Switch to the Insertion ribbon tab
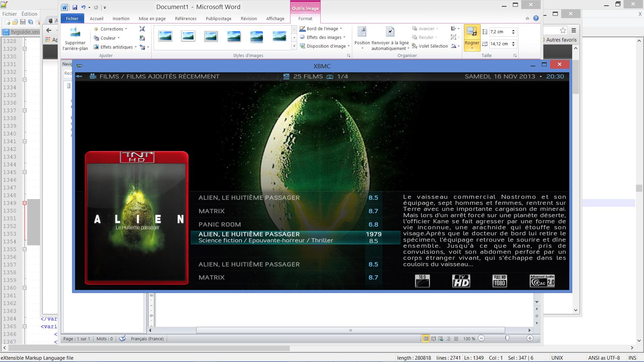The width and height of the screenshot is (644, 362). [121, 18]
